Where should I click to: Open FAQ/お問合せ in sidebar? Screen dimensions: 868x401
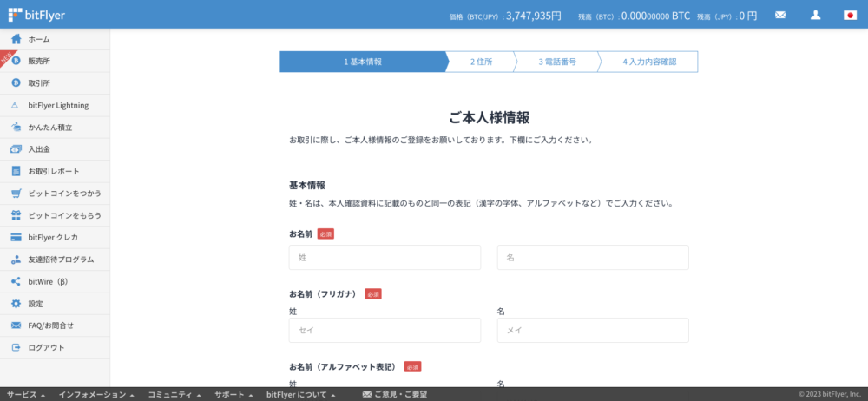pos(50,325)
